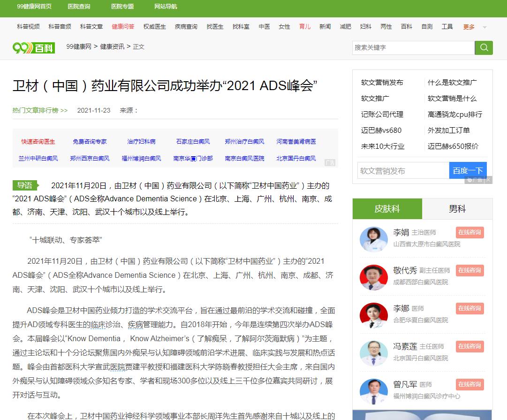
Task: Click 未来10大行业 sidebar link
Action: point(383,146)
